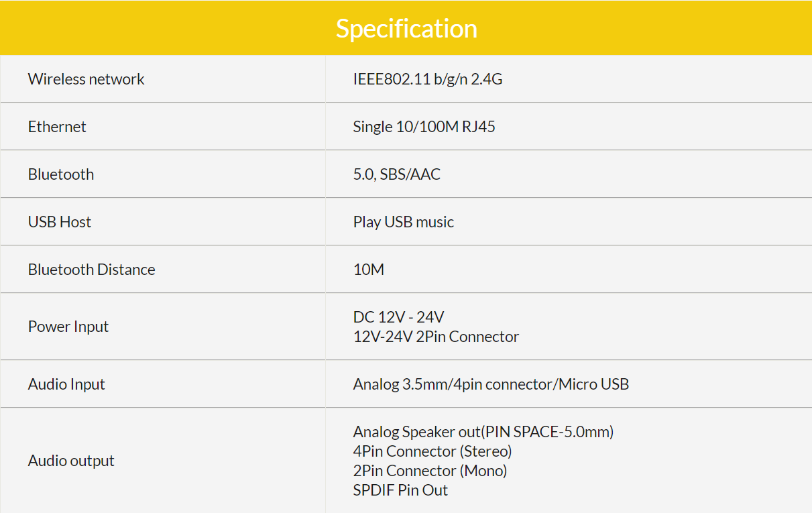
Task: Click the Analog 3.5mm/4pin connector/Micro USB text
Action: (491, 384)
